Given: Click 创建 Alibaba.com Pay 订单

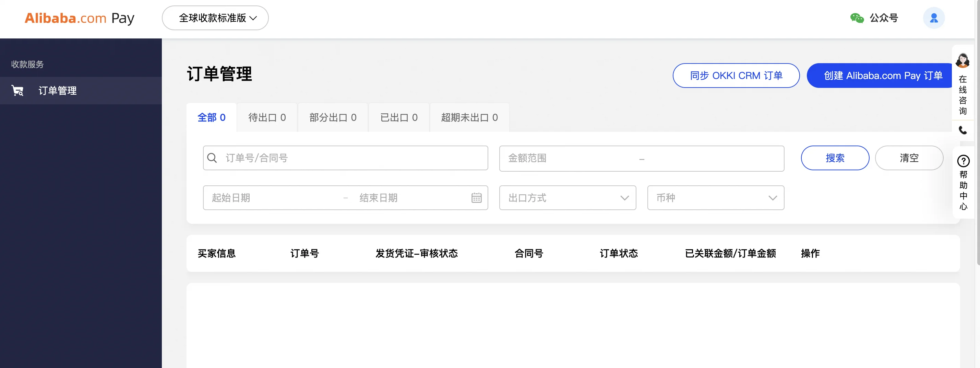Looking at the screenshot, I should click(879, 76).
